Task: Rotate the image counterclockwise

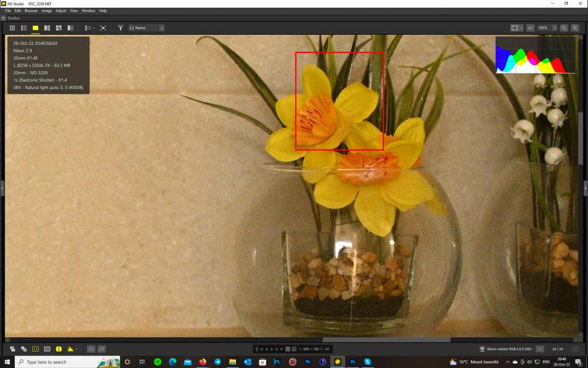Action: pyautogui.click(x=91, y=349)
